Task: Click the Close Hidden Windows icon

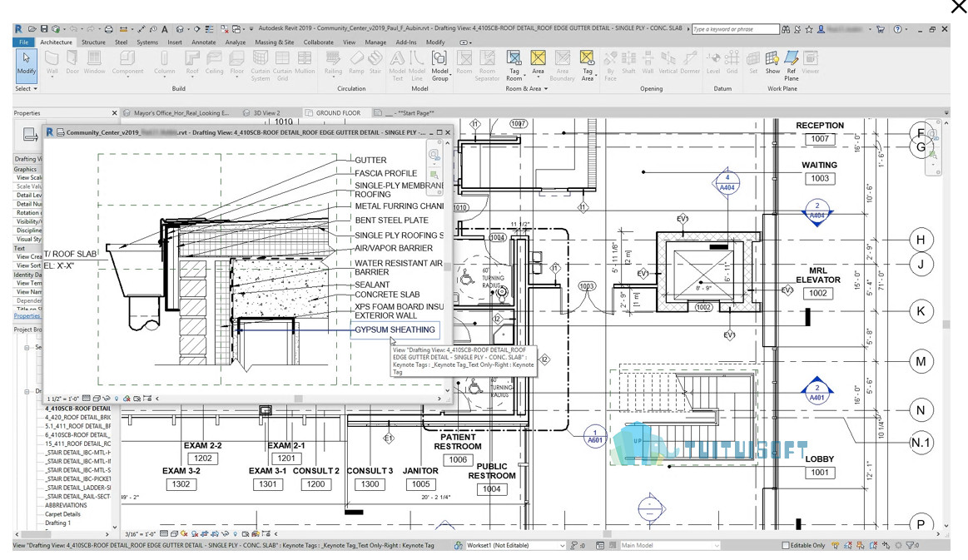Action: [x=225, y=28]
